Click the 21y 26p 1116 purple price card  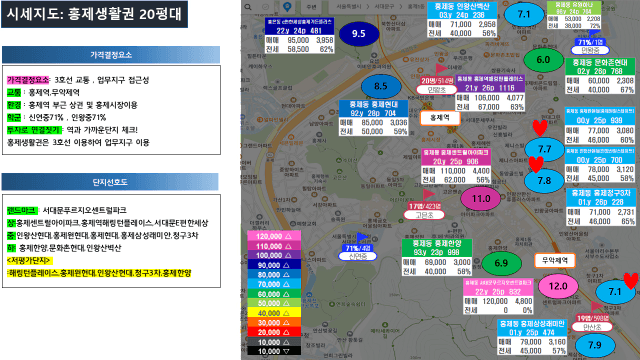(490, 93)
